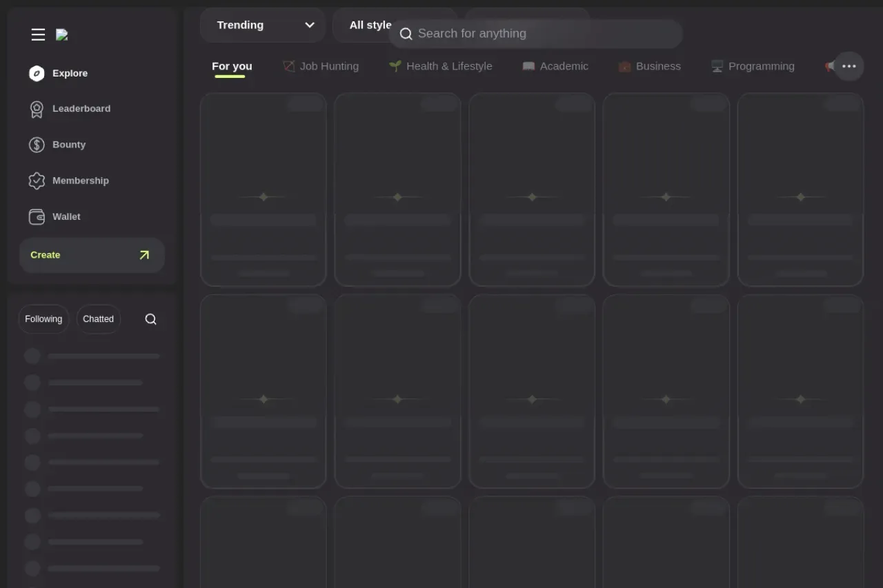Click the arrow icon on Create button
Viewport: 883px width, 588px height.
[x=144, y=255]
